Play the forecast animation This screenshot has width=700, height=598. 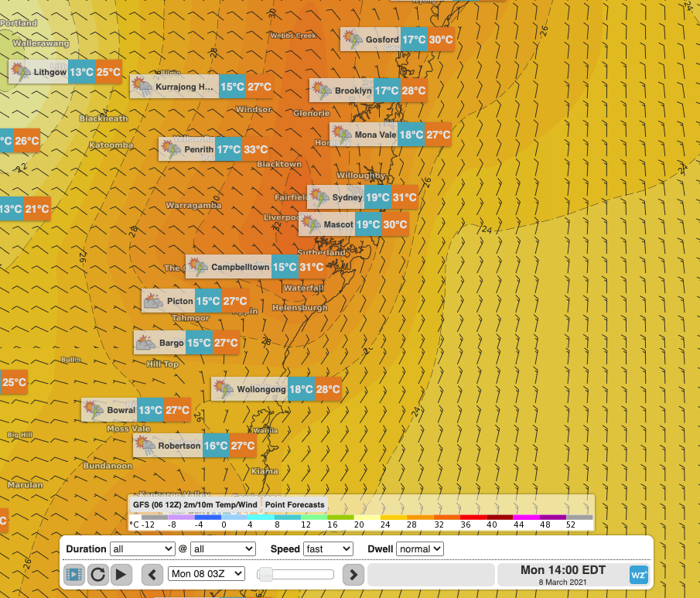121,574
